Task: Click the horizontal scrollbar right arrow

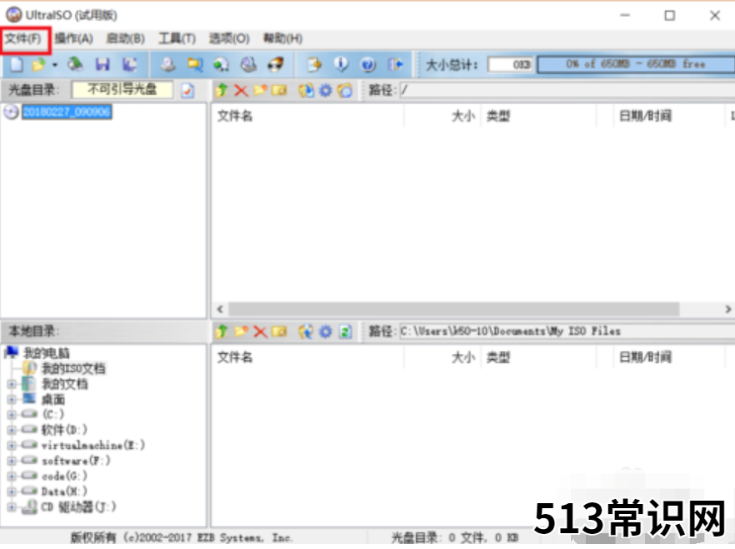Action: pyautogui.click(x=728, y=309)
